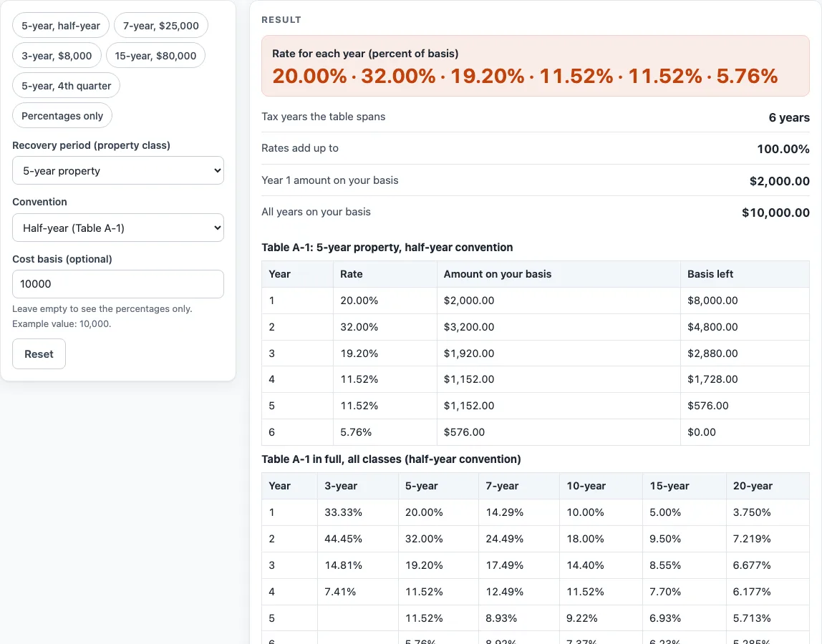Viewport: 822px width, 644px height.
Task: Click the highlighted yearly rate result banner
Action: click(536, 66)
